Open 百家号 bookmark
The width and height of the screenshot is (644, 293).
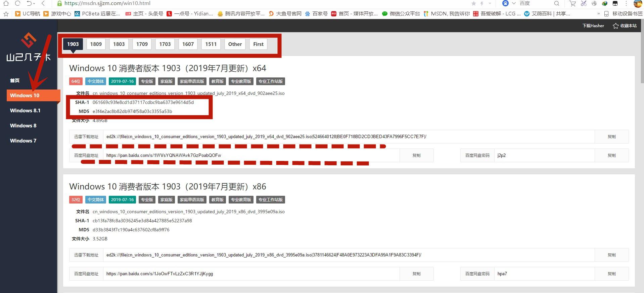coord(316,14)
